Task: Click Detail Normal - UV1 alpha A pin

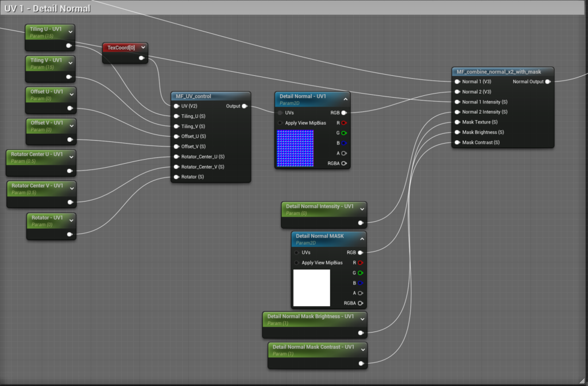Action: pyautogui.click(x=344, y=153)
